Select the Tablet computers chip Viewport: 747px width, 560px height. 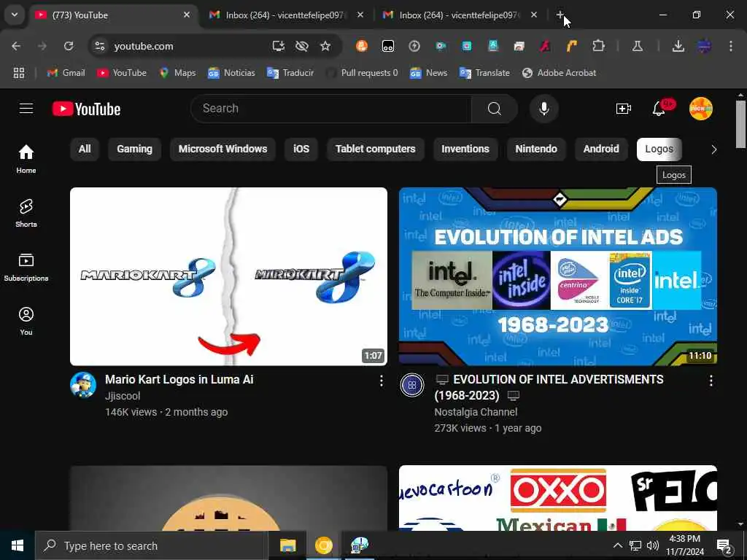(376, 149)
